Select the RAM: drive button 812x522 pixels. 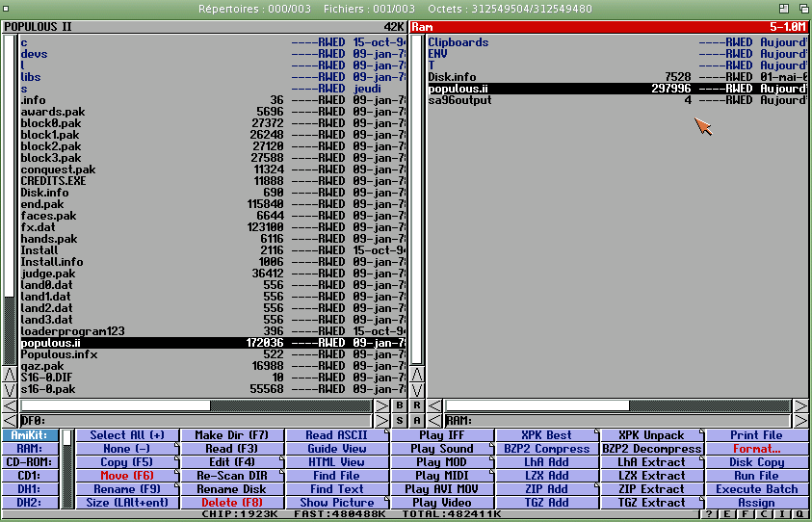click(30, 449)
